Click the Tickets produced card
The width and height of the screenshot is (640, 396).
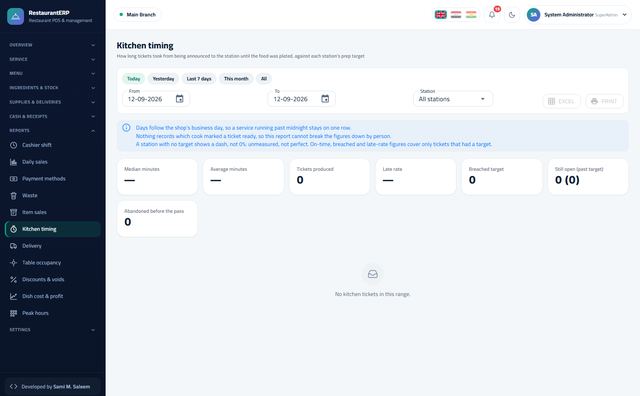(329, 177)
